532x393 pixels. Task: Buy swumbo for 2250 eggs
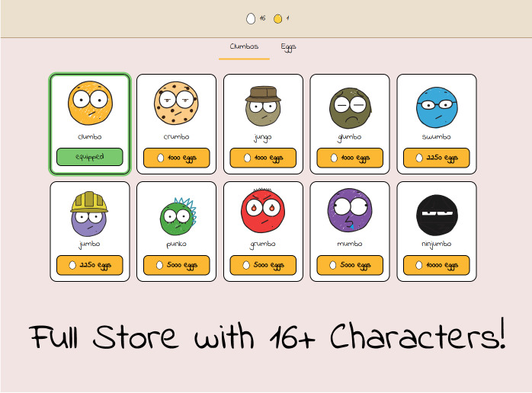pyautogui.click(x=437, y=158)
